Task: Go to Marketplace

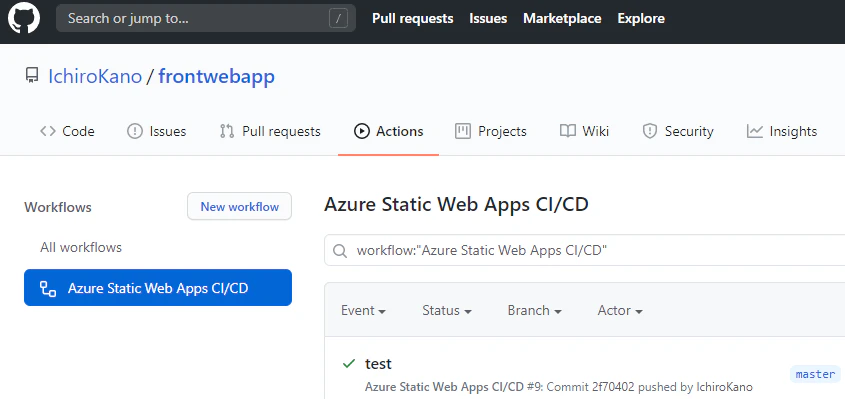Action: click(x=562, y=18)
